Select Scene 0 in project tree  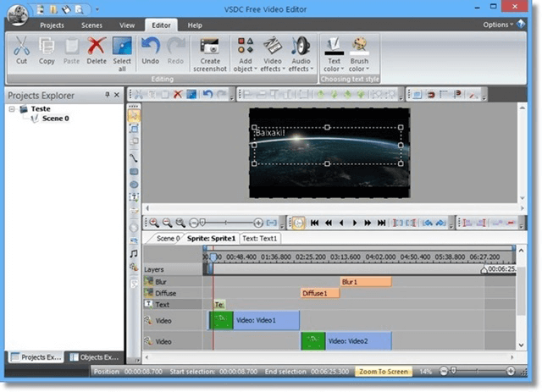(55, 119)
